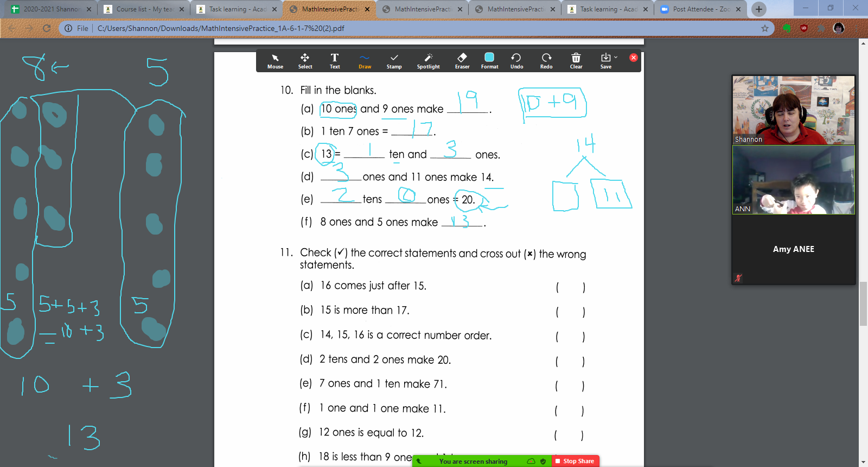This screenshot has height=467, width=868.
Task: Bookmark this page with the star
Action: tap(765, 28)
